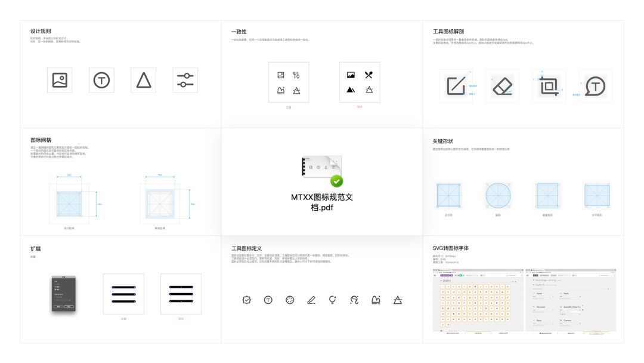Click the picture icon under 设计规则

(x=60, y=80)
